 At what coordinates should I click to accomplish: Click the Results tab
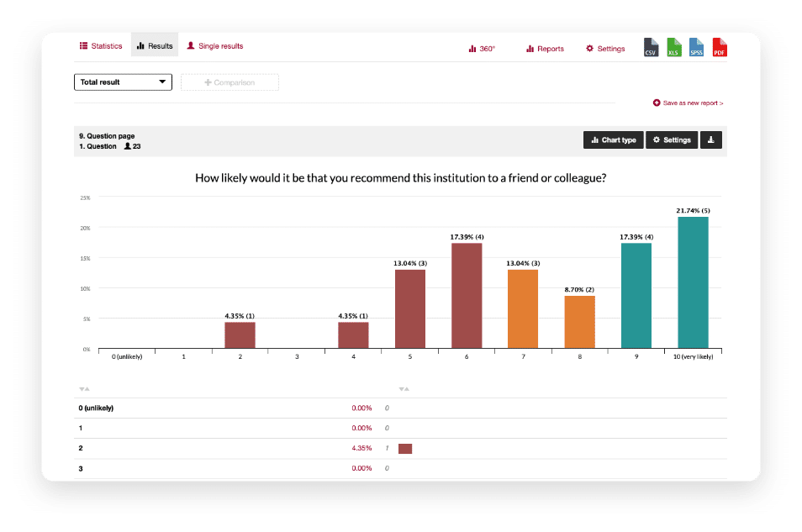155,46
